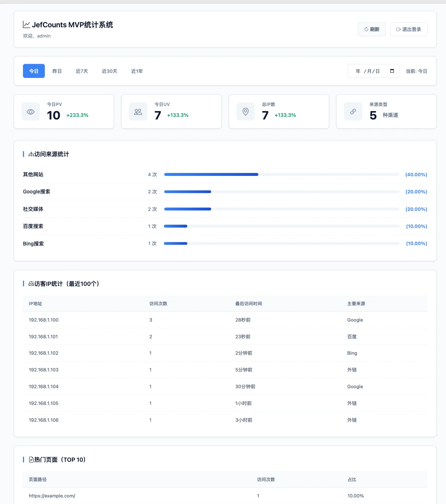
Task: Click the 主要来源 column header
Action: click(x=356, y=303)
